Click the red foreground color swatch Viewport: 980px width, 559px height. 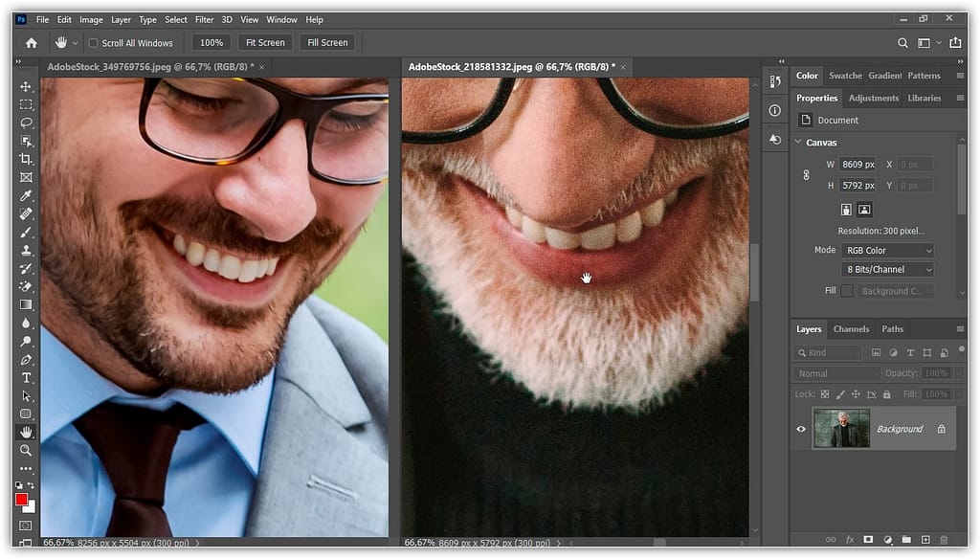[x=21, y=500]
